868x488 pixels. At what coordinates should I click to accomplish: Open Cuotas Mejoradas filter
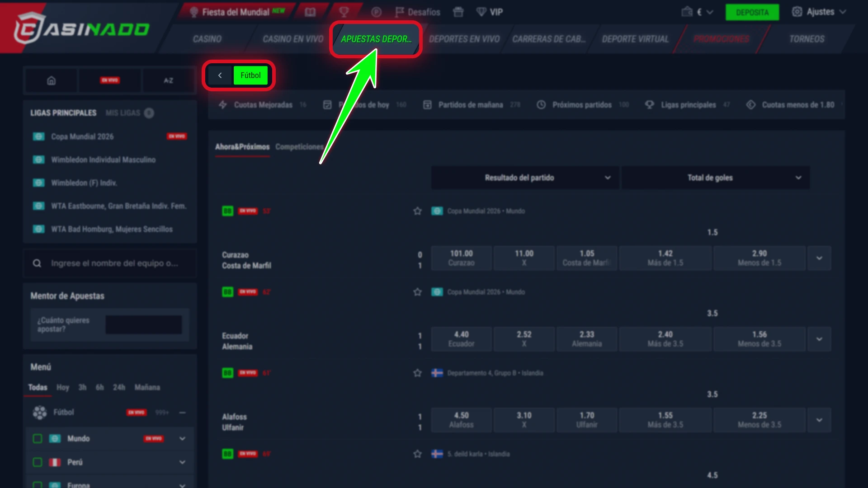262,105
